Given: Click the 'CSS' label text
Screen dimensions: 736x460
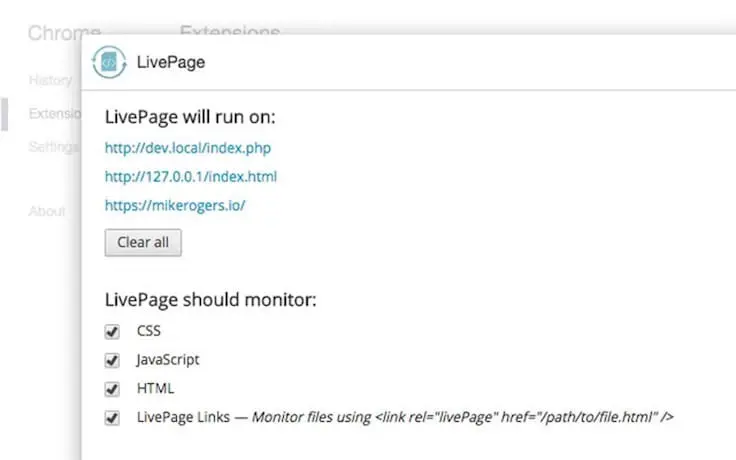Looking at the screenshot, I should point(148,331).
